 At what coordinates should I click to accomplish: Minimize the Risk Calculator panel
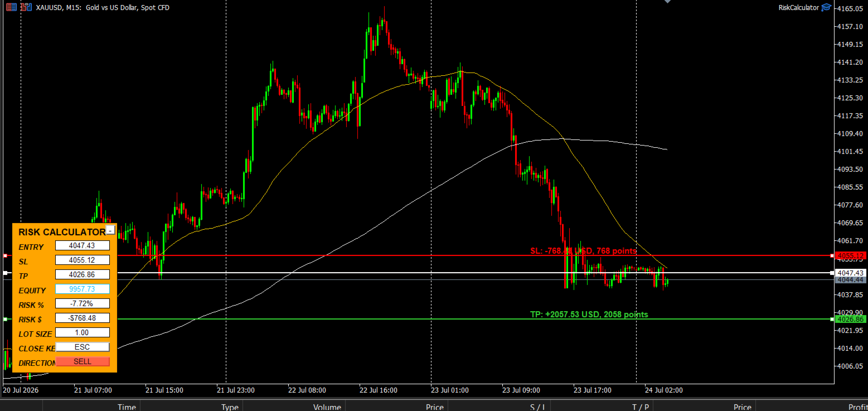(x=110, y=230)
